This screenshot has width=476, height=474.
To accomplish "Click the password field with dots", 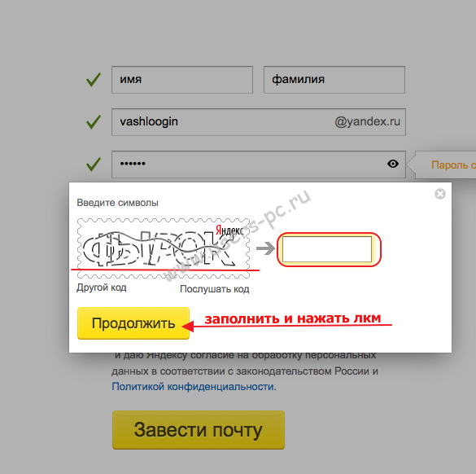I will point(259,164).
